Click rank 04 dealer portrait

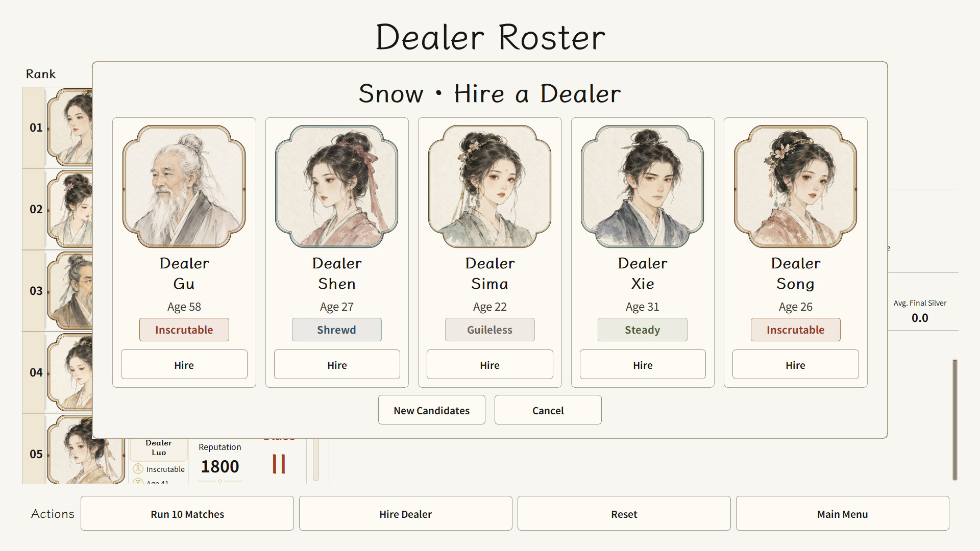coord(70,372)
